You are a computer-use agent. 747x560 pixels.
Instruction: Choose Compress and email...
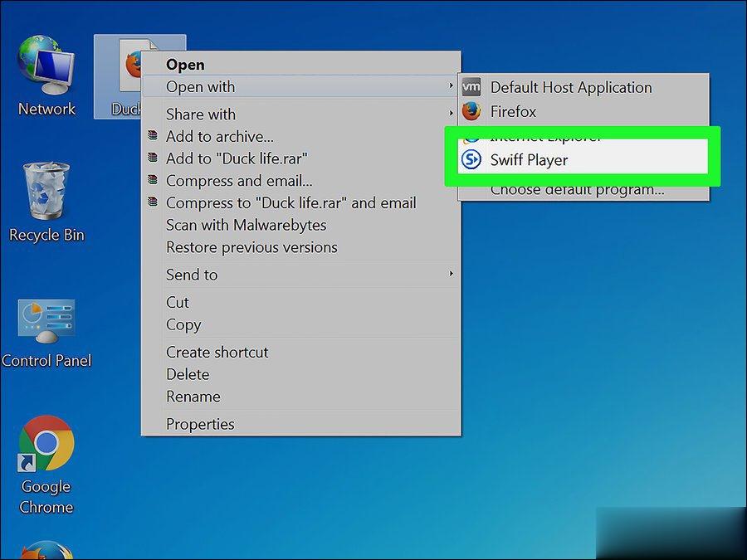[300, 181]
